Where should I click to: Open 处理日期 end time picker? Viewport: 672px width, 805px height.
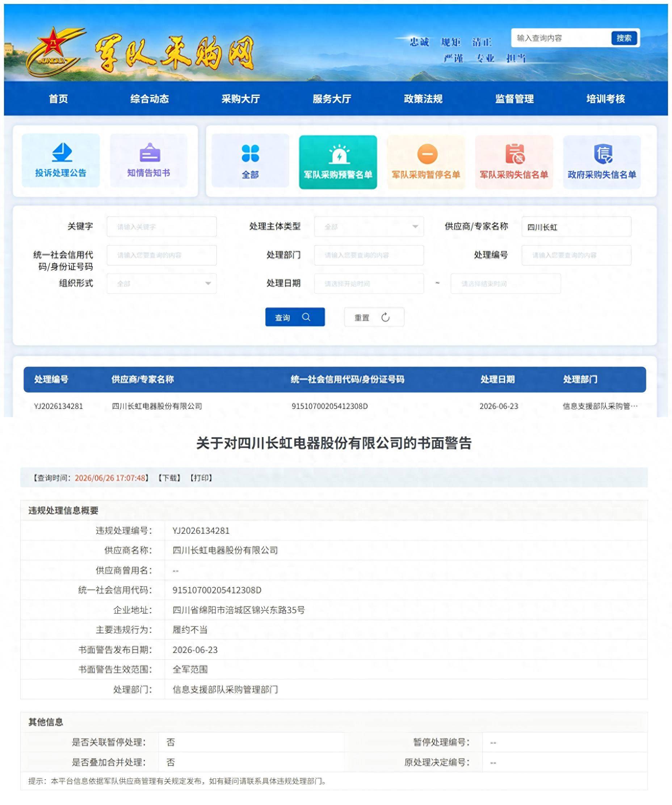click(x=505, y=284)
